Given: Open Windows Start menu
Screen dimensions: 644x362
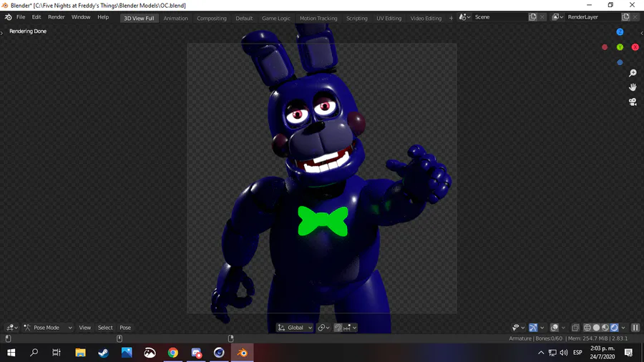Looking at the screenshot, I should point(11,353).
